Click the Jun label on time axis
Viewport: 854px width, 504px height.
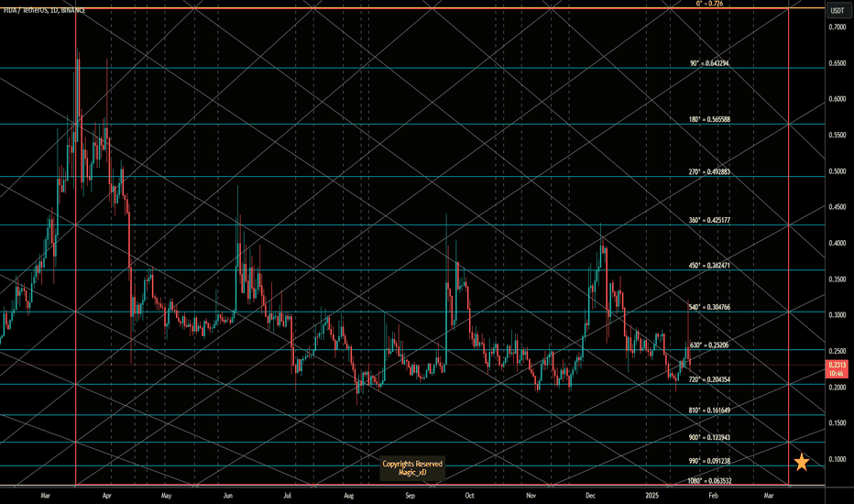[228, 496]
